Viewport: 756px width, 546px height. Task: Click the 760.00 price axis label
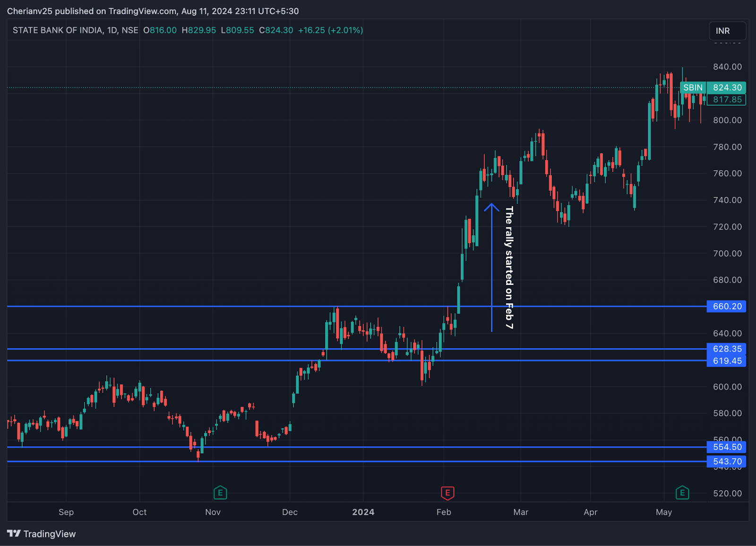click(x=727, y=173)
